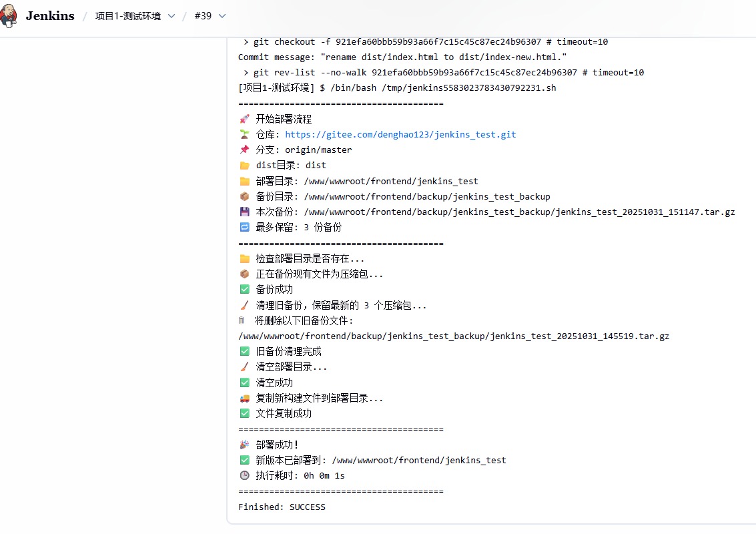Select the #39 breadcrumb item
The height and width of the screenshot is (534, 756).
[x=202, y=16]
